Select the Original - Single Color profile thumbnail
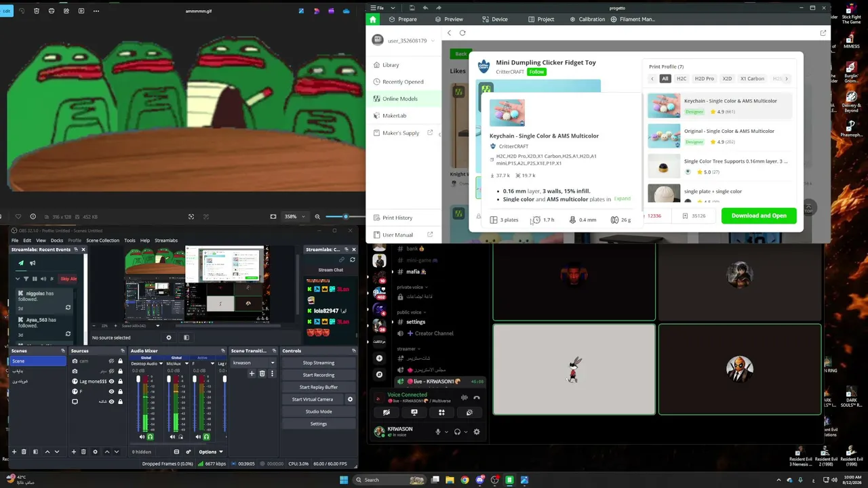The width and height of the screenshot is (868, 488). coord(664,136)
